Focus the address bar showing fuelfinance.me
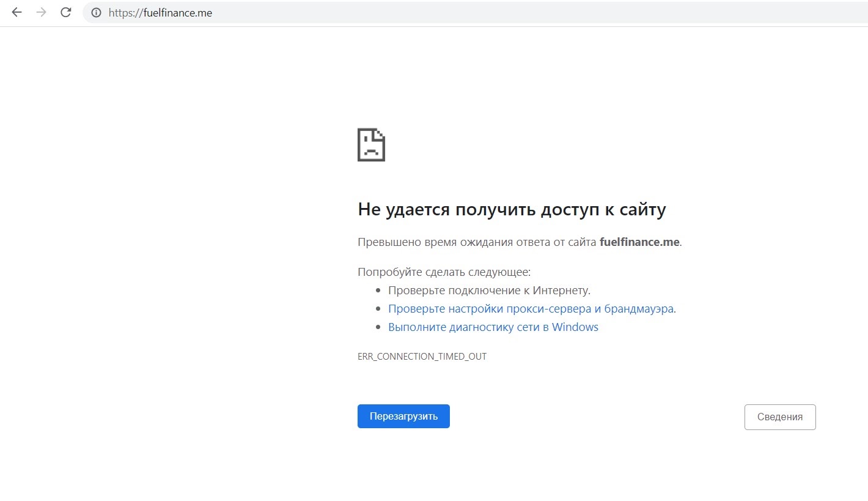The image size is (868, 501). click(x=475, y=12)
